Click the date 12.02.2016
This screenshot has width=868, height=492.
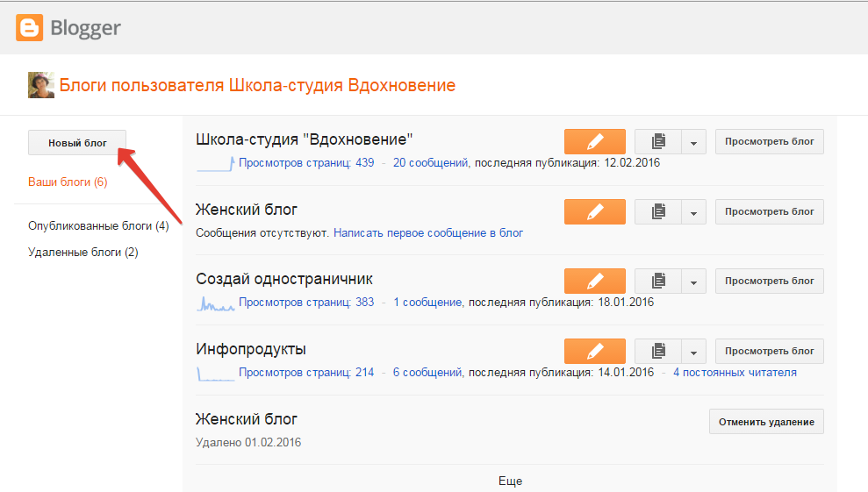(x=632, y=163)
